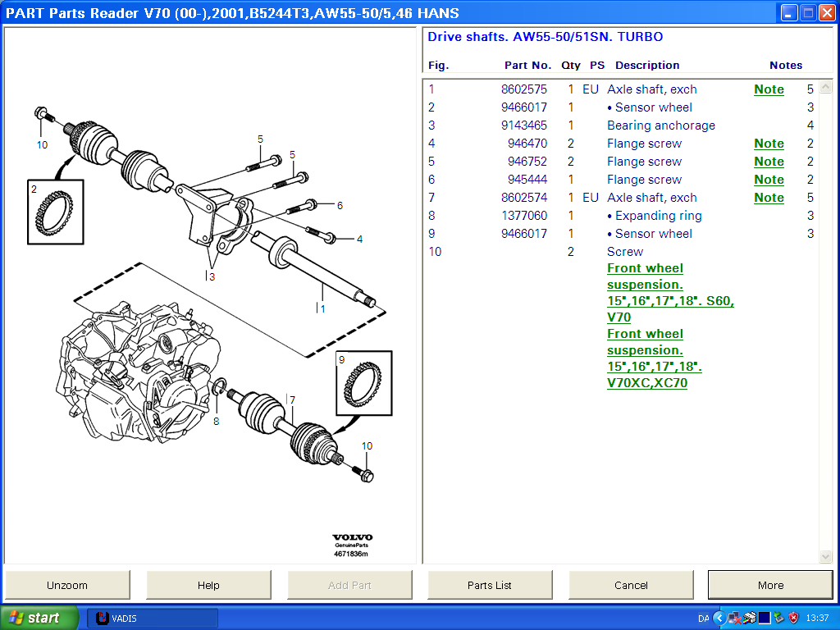Screen dimensions: 840x630
Task: Open Note link for Axle shaft 8602575
Action: tap(769, 89)
